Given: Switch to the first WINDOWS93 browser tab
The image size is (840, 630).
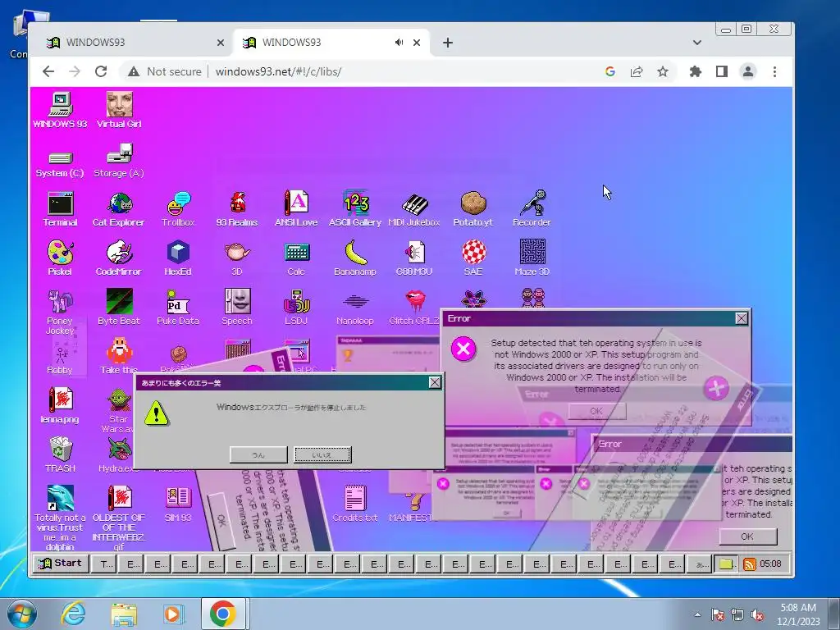Looking at the screenshot, I should pos(130,43).
